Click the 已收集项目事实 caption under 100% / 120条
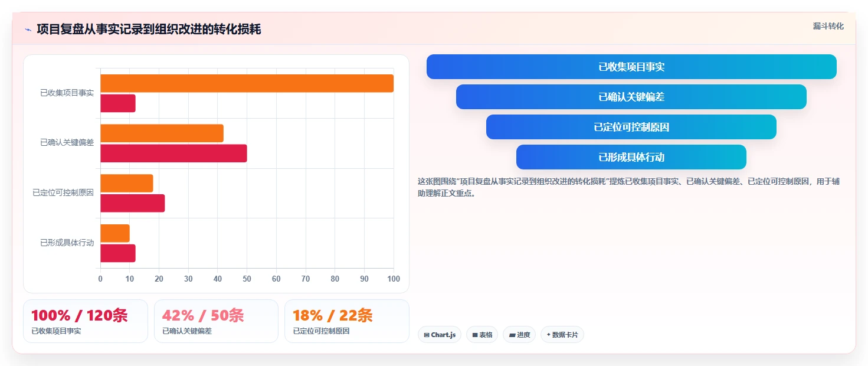Image resolution: width=868 pixels, height=366 pixels. tap(56, 331)
